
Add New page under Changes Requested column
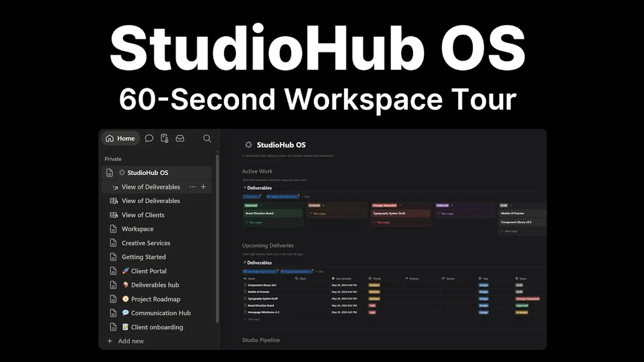point(382,222)
